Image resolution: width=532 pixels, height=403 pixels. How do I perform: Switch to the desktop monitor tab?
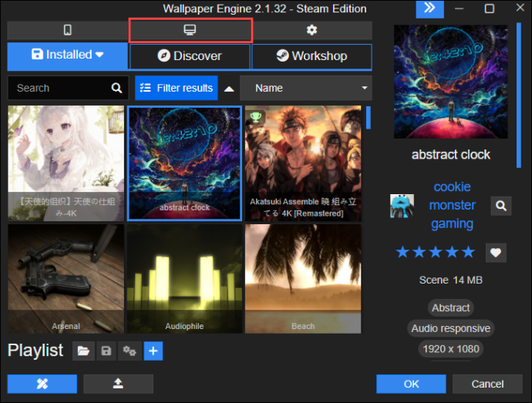tap(190, 30)
